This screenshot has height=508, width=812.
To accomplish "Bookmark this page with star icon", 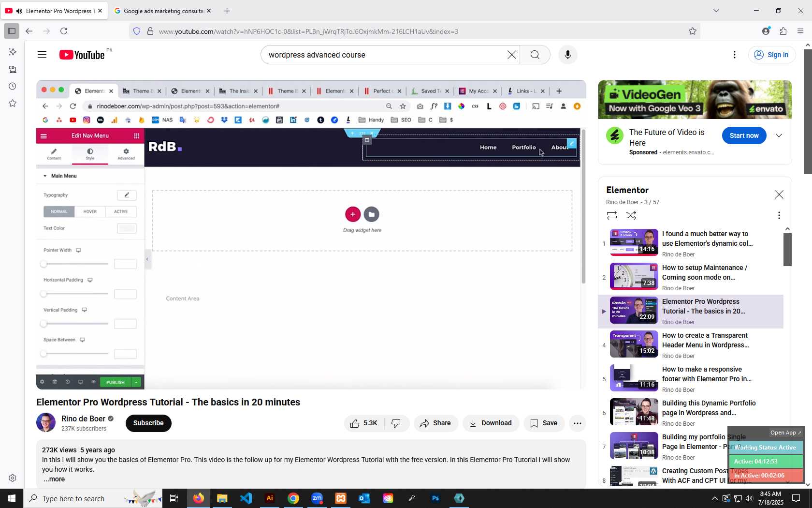I will pyautogui.click(x=693, y=31).
